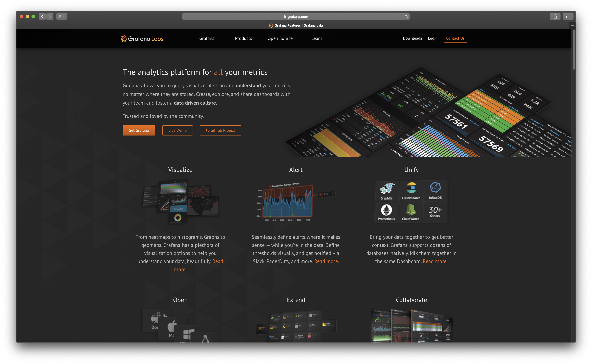Open the Share sheet icon
The height and width of the screenshot is (364, 592).
pos(555,16)
